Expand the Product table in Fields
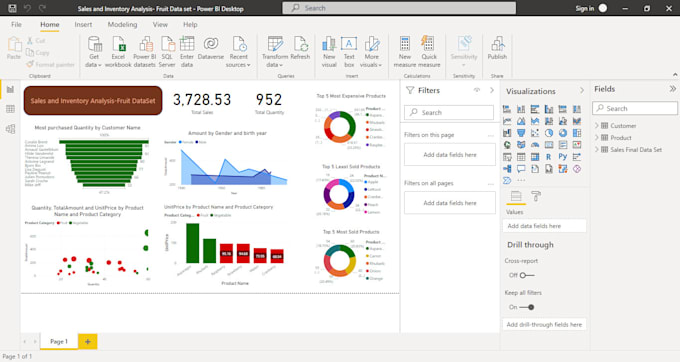 click(597, 137)
